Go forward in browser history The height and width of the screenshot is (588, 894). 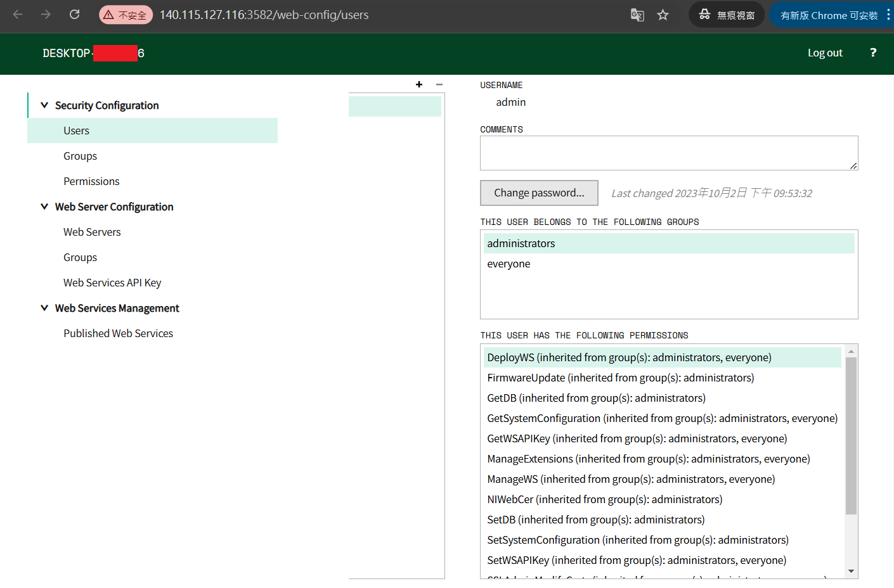tap(46, 15)
